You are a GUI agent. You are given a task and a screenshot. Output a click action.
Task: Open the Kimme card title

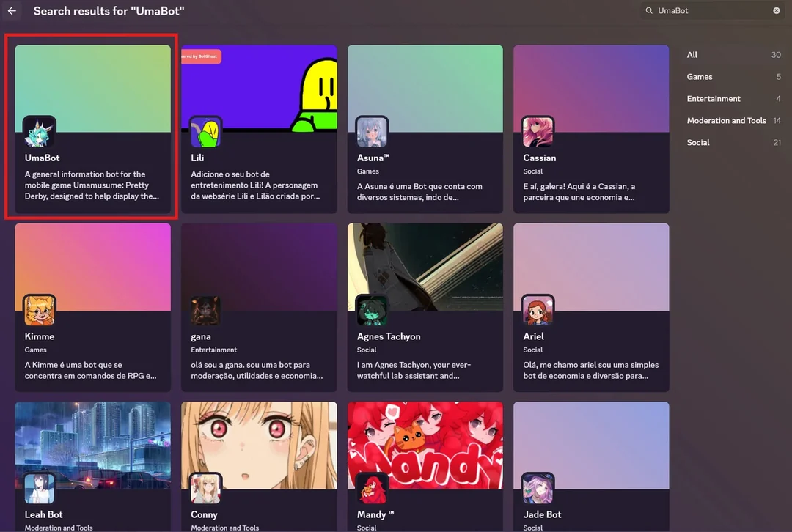click(x=40, y=336)
